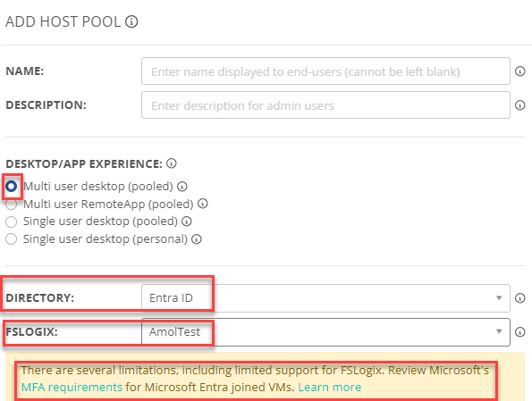Choose Single user desktop (personal) option
Screen dimensions: 532x401
point(12,239)
